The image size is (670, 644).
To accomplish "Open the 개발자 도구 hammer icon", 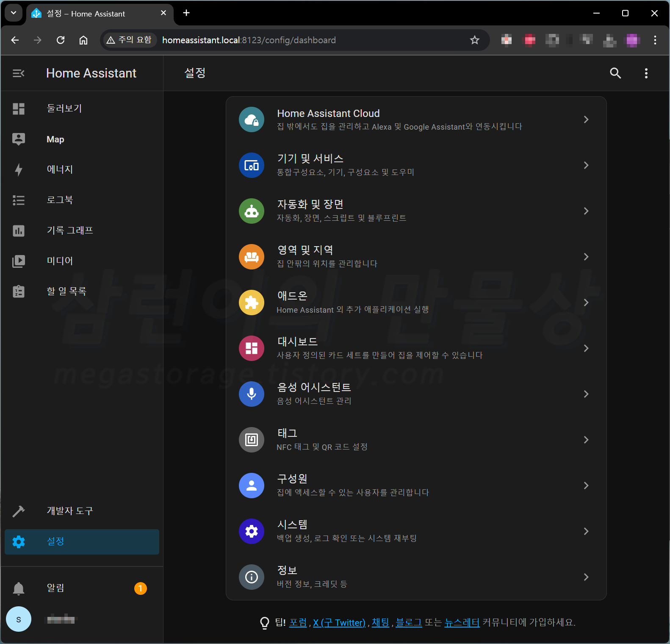I will click(19, 511).
